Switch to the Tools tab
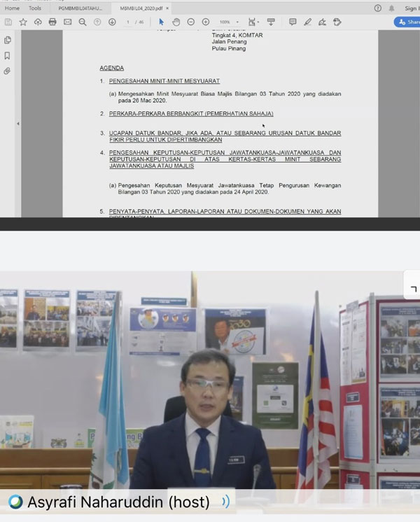Viewport: 420px width, 522px height. pos(35,8)
